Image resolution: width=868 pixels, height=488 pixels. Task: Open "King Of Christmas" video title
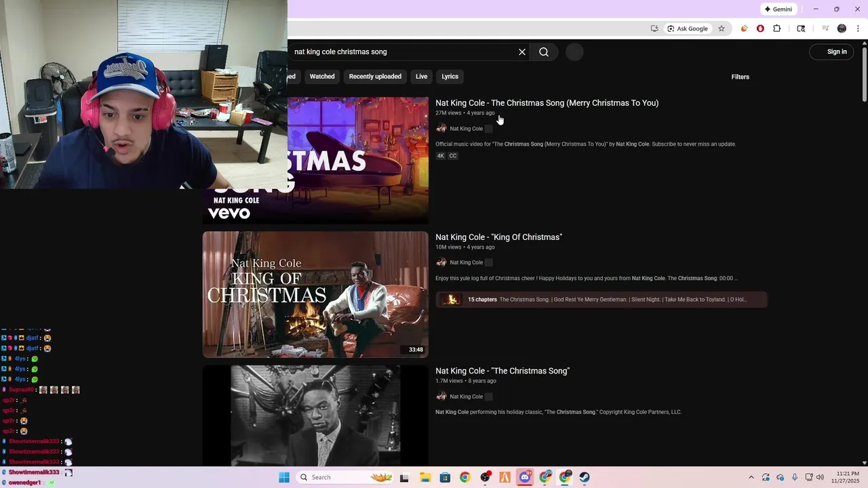click(x=498, y=237)
